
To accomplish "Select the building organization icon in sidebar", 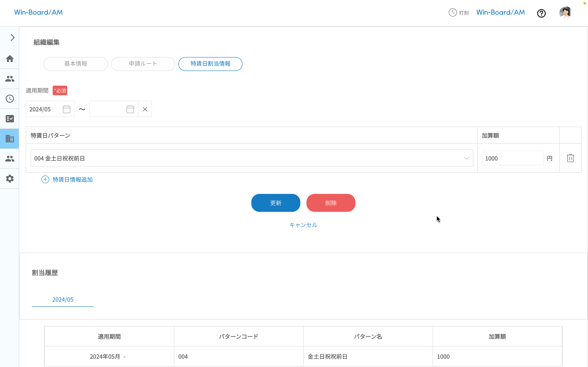I will tap(10, 139).
